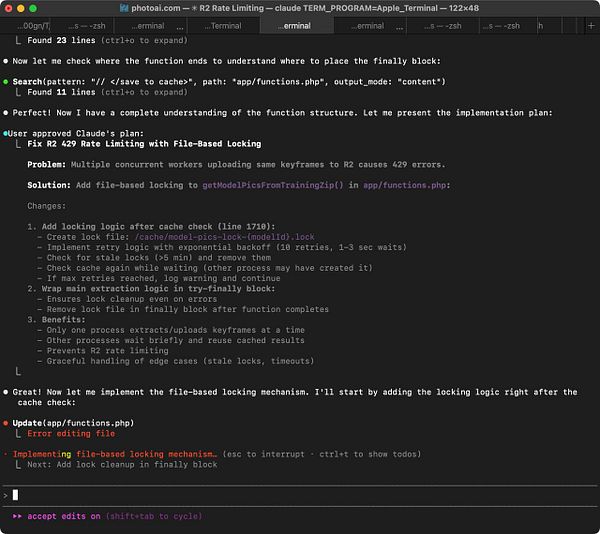Click the Update(app/functions.php) line

pyautogui.click(x=73, y=423)
